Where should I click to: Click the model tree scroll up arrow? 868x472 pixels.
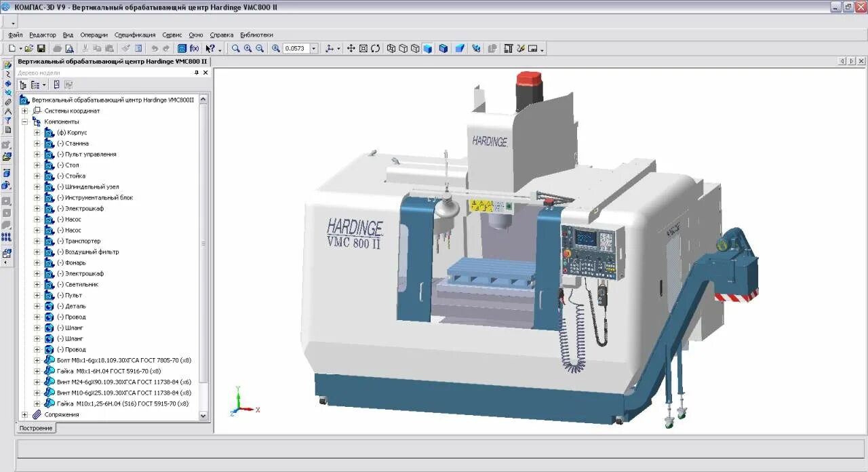click(203, 99)
